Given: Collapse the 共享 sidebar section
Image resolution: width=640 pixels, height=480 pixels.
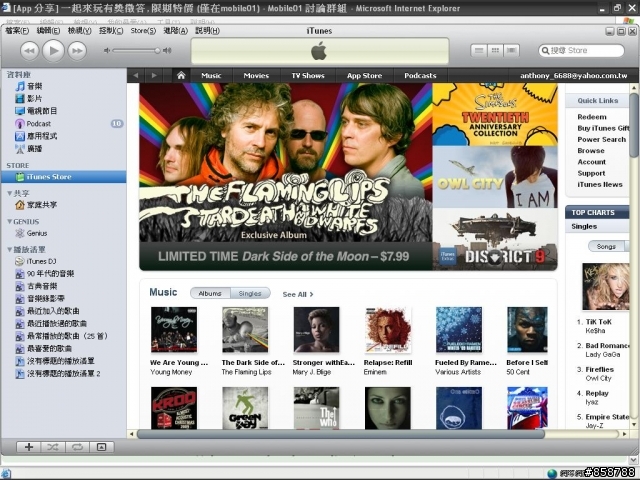Looking at the screenshot, I should click(9, 193).
